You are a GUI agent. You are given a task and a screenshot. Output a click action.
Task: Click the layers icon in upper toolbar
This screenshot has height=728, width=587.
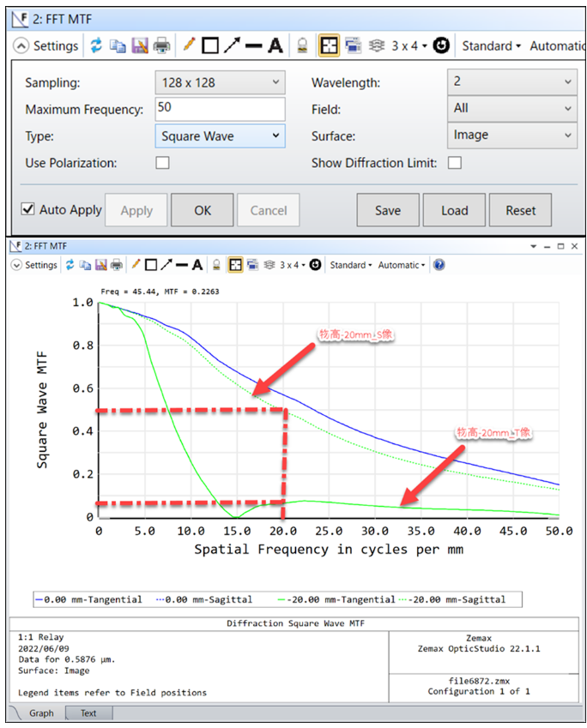coord(377,45)
